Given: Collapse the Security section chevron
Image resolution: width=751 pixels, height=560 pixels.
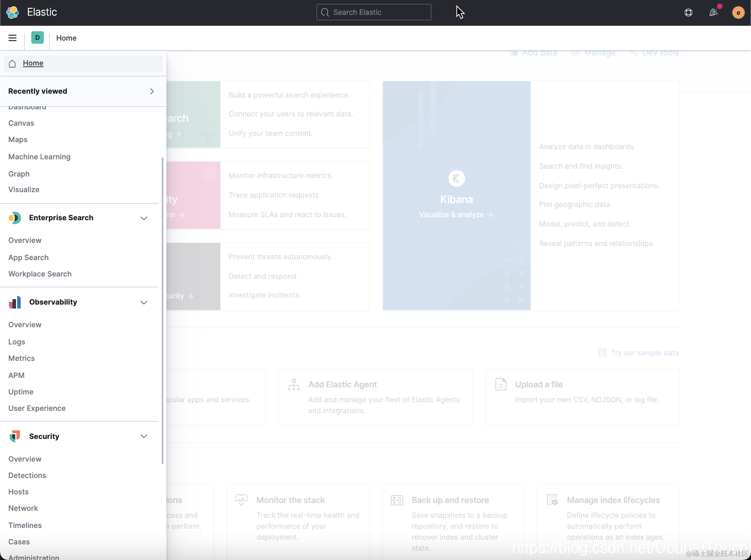Looking at the screenshot, I should [144, 436].
